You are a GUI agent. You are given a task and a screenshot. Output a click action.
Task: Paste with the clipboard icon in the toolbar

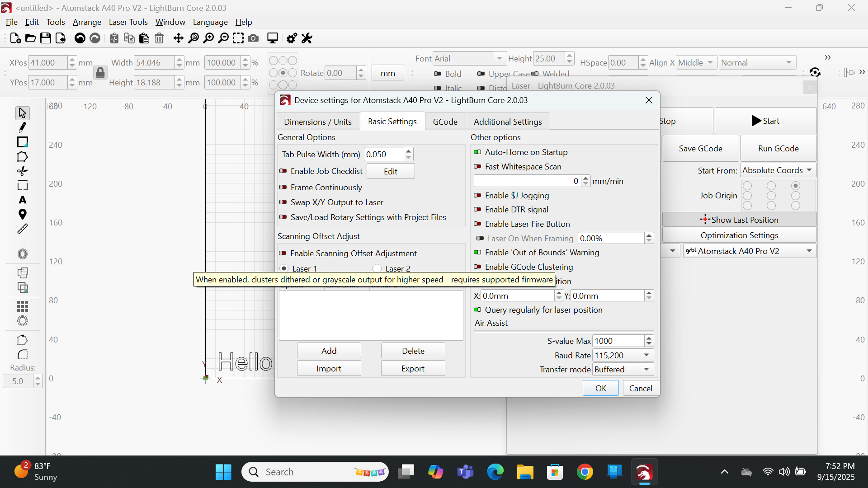(x=144, y=38)
